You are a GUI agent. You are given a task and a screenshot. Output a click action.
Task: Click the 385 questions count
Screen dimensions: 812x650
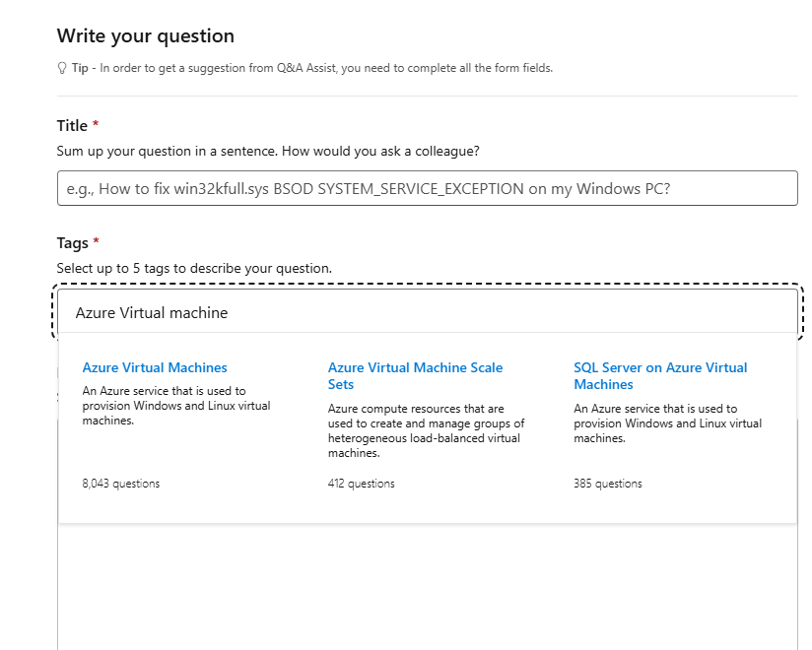(x=607, y=484)
